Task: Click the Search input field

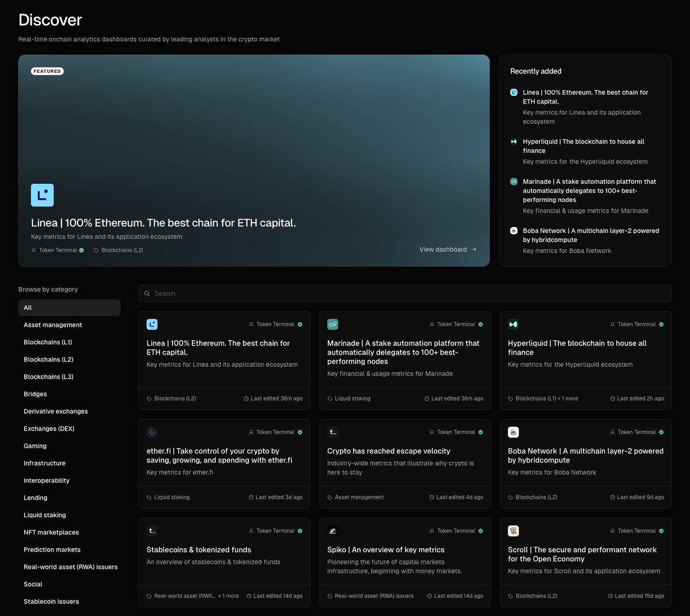Action: [405, 294]
